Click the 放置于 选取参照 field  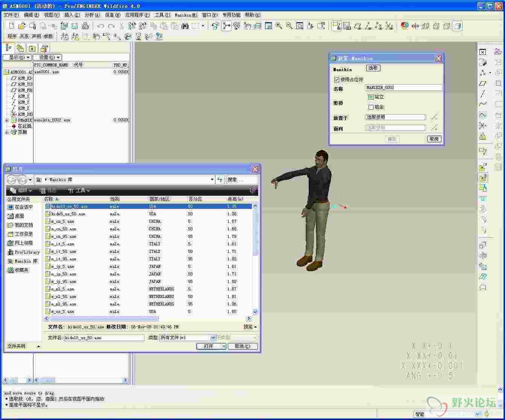point(395,117)
